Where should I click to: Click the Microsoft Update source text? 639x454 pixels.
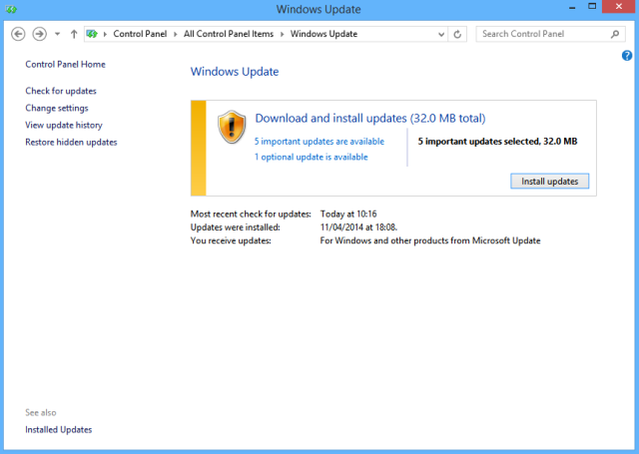(430, 241)
